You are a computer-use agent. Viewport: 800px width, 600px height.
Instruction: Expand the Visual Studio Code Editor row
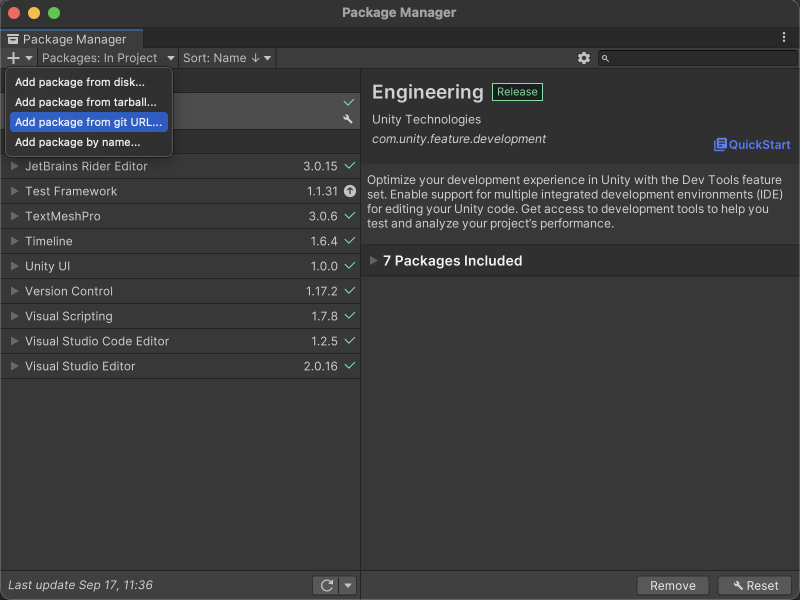(15, 341)
